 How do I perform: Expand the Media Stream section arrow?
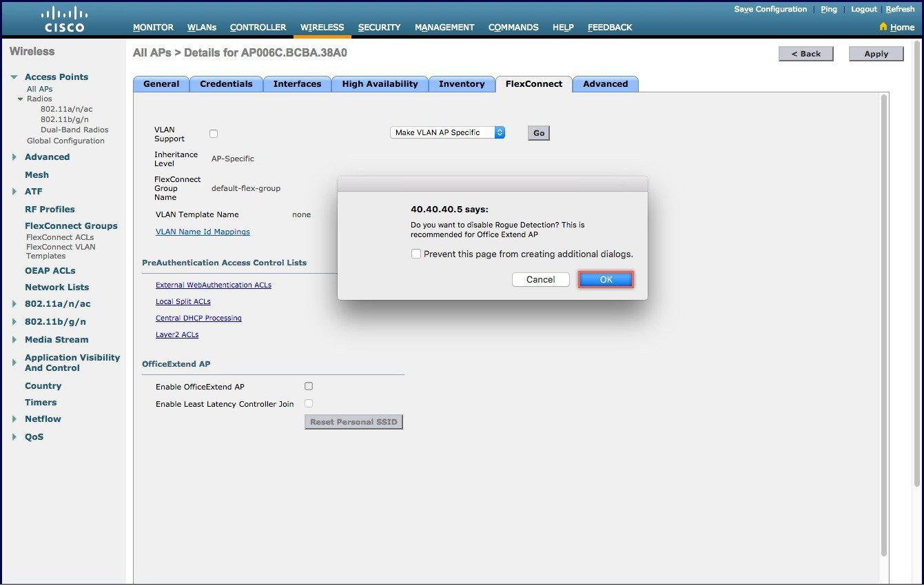click(x=14, y=340)
